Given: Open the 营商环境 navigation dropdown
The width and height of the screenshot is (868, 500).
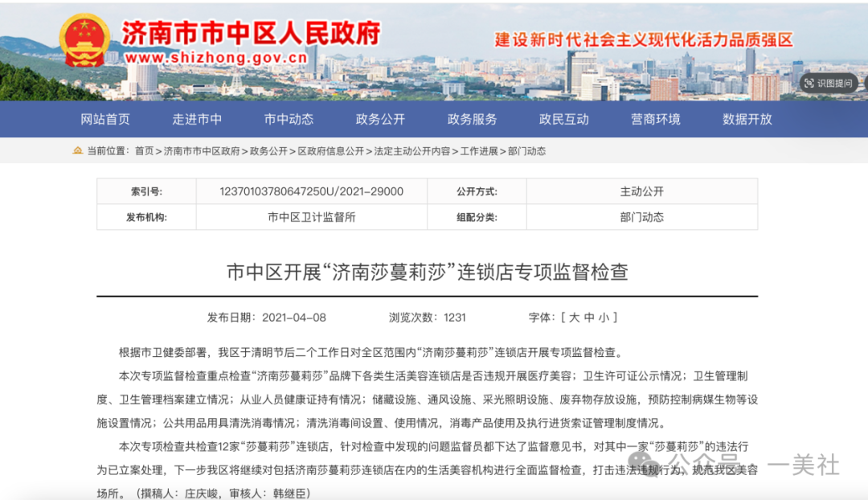Looking at the screenshot, I should tap(654, 119).
